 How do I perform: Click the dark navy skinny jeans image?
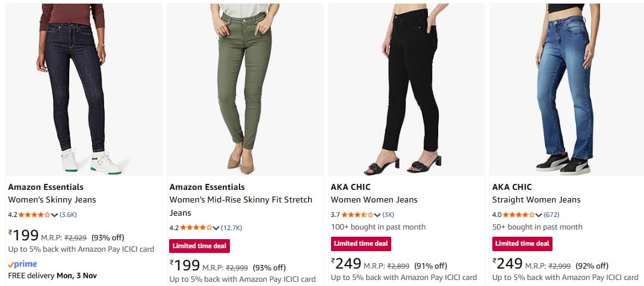(84, 89)
